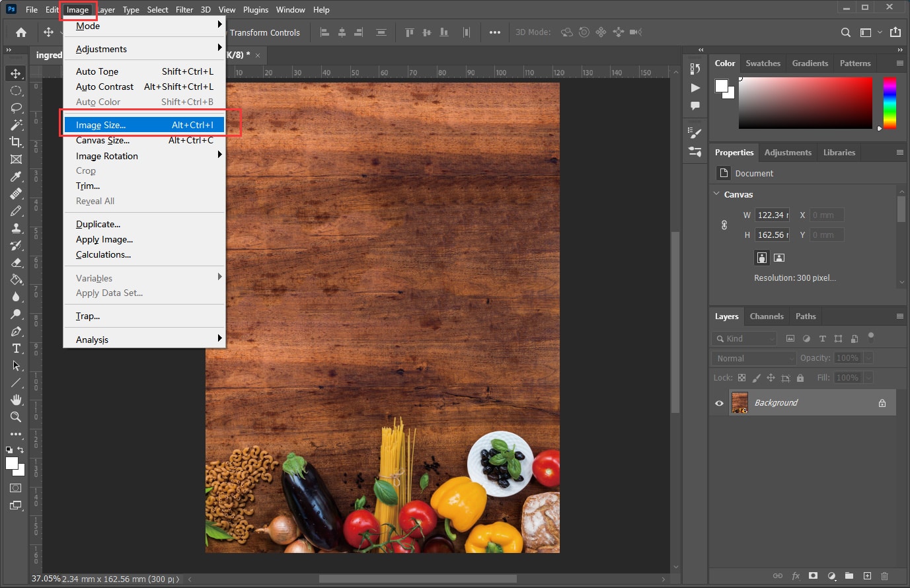Select the Crop tool in toolbar
Viewport: 910px width, 588px height.
coord(17,142)
